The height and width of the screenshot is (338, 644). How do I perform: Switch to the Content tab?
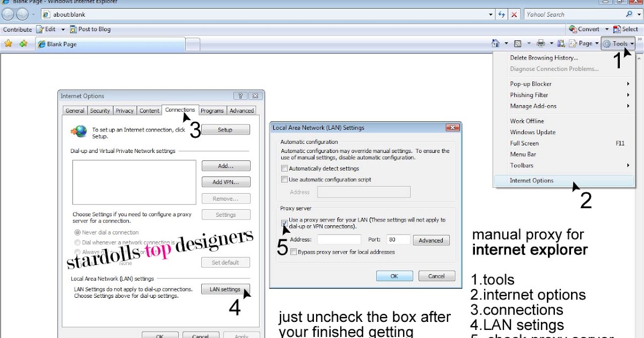[x=149, y=111]
